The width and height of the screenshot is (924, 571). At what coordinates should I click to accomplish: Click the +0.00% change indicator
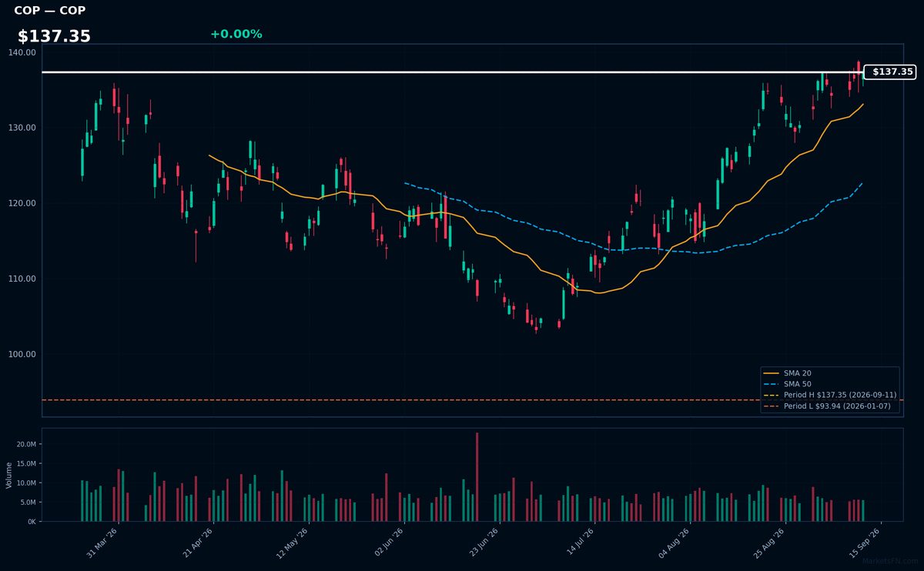(236, 34)
